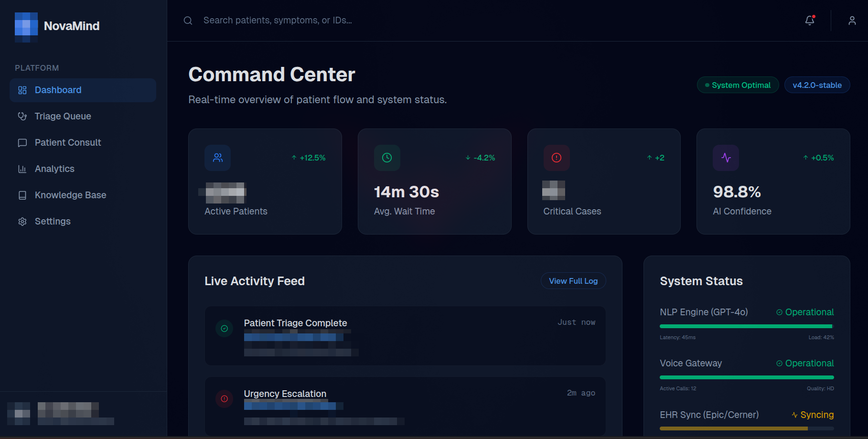This screenshot has width=868, height=439.
Task: Click the Quality: HD text
Action: point(820,388)
